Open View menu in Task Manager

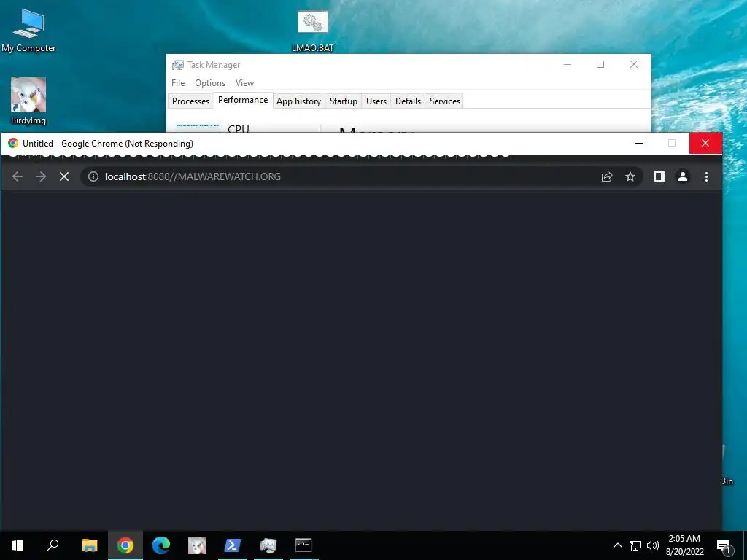pos(244,83)
